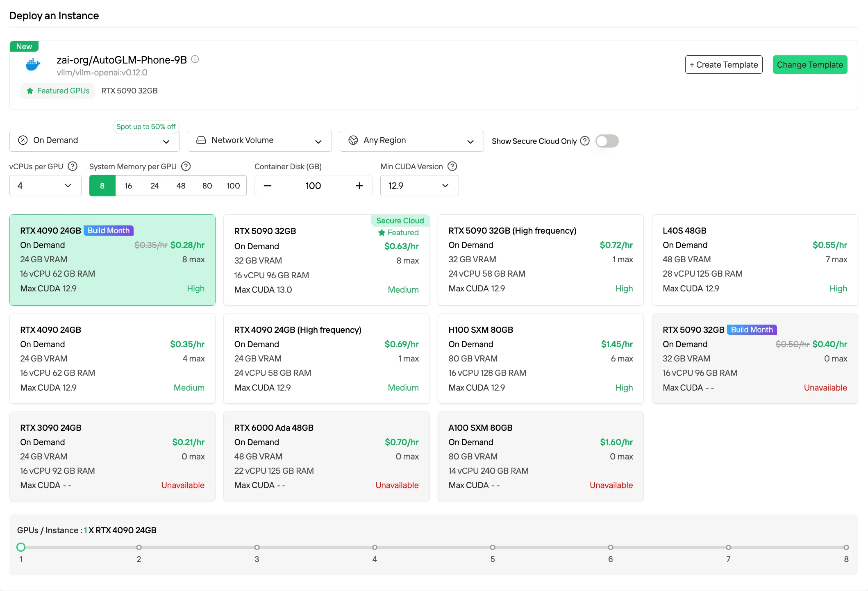
Task: Select the H100 SXM 80GB GPU card
Action: tap(541, 359)
